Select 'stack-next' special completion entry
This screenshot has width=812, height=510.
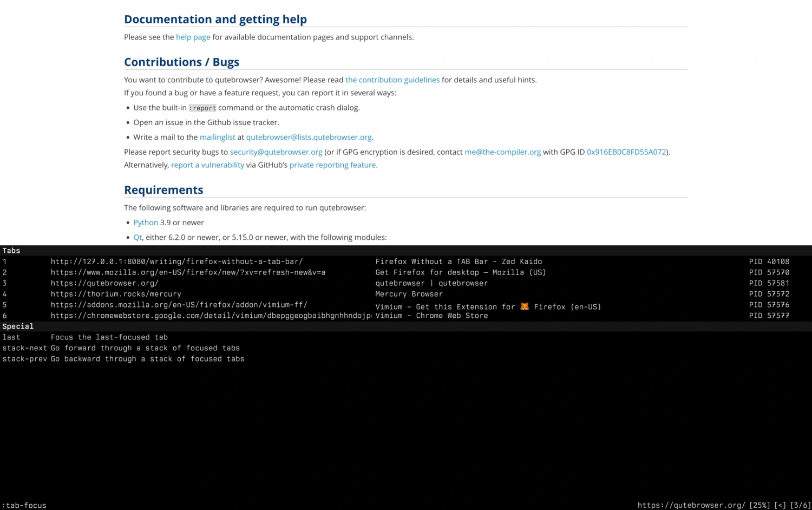point(406,348)
